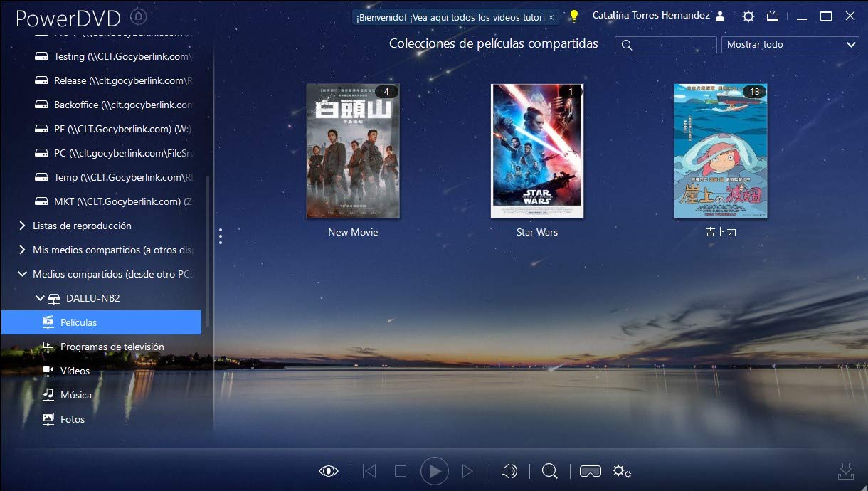
Task: Mute audio with the speaker icon
Action: 509,470
